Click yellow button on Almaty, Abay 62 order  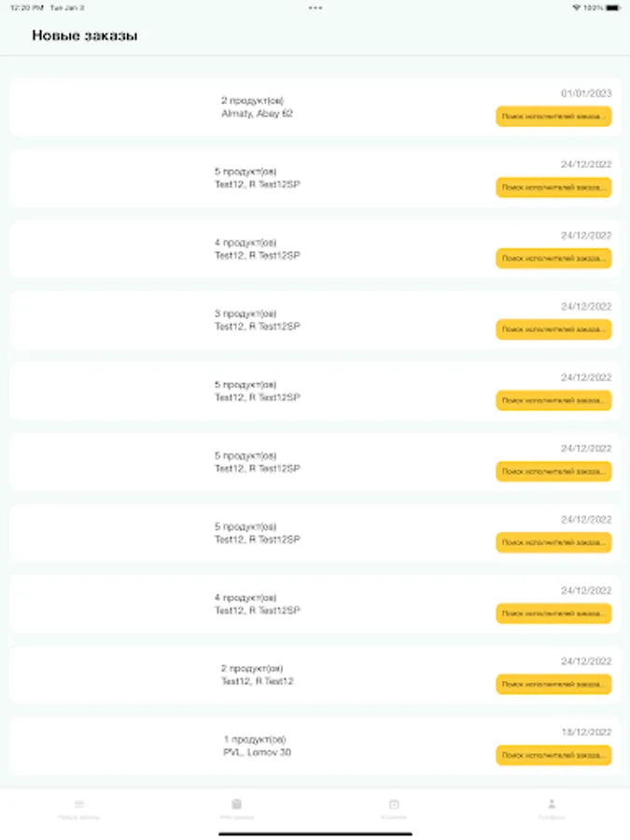point(553,117)
